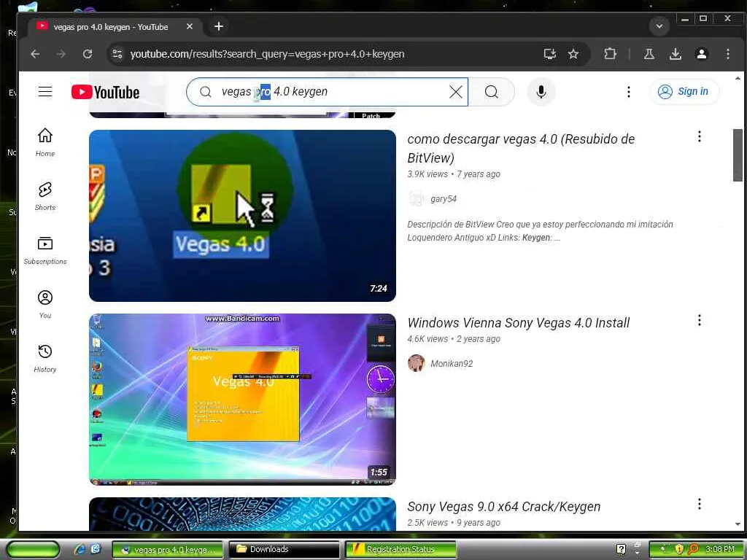Click the page vertical scrollbar thumb
This screenshot has width=747, height=560.
pyautogui.click(x=738, y=155)
